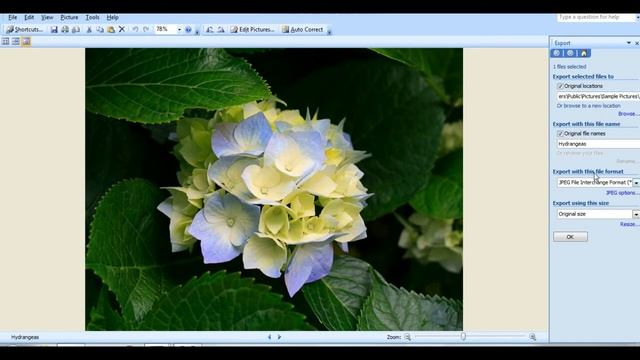The width and height of the screenshot is (640, 360).
Task: Click the Redo arrow icon
Action: (146, 29)
